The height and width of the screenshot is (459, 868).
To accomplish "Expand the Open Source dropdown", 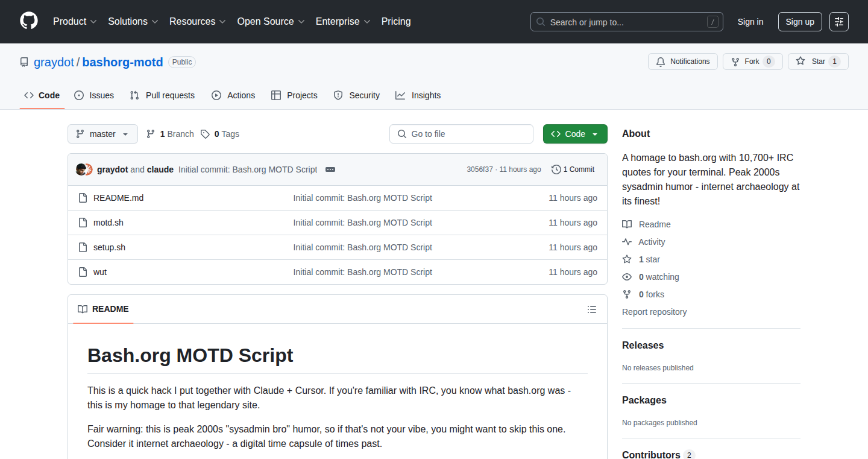I will (x=271, y=21).
